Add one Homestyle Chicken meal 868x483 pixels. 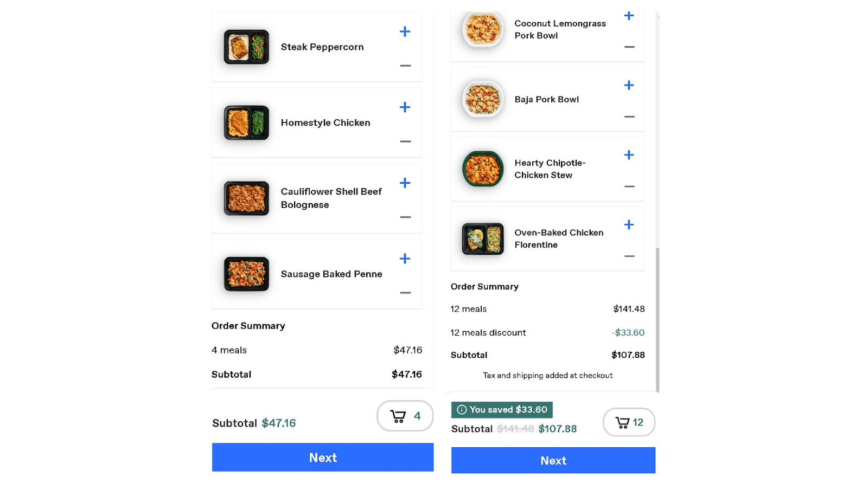[405, 107]
